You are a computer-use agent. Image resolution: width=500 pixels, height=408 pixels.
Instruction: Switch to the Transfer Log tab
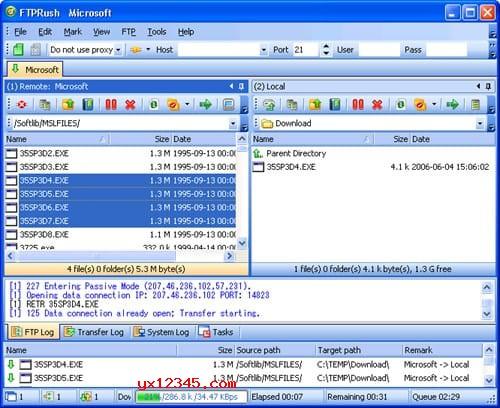coord(94,332)
